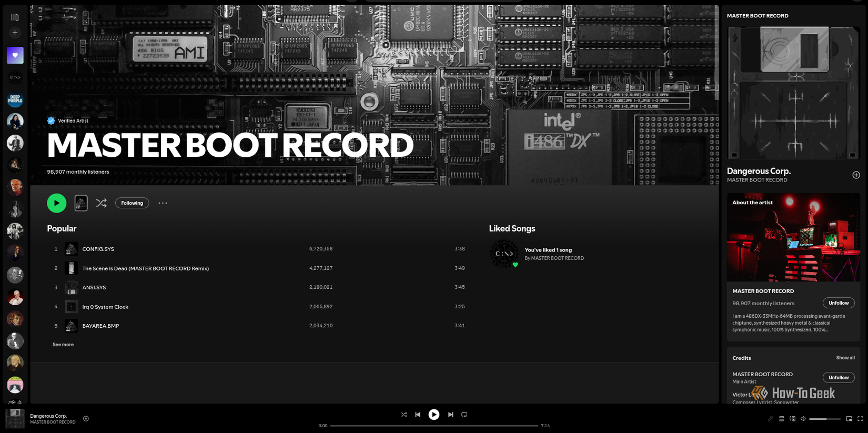
Task: Open the album preview thumbnail beside play button
Action: coord(81,203)
